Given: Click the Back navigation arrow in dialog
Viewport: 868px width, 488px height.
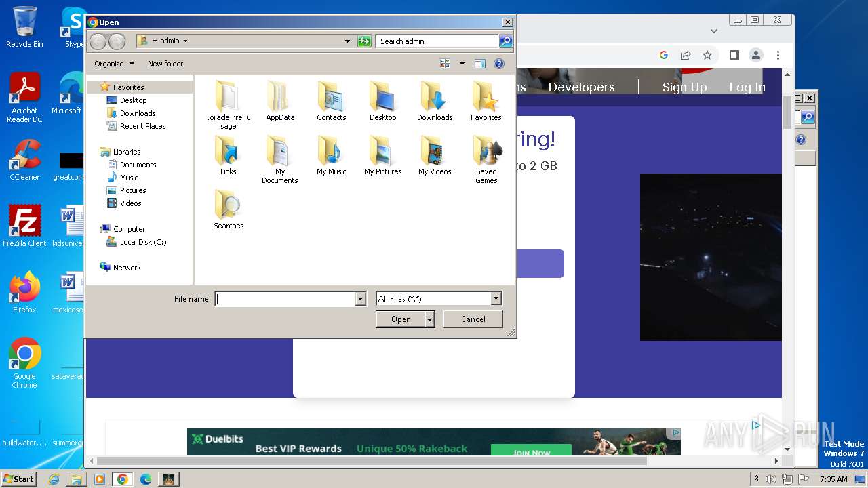Looking at the screenshot, I should coord(98,41).
